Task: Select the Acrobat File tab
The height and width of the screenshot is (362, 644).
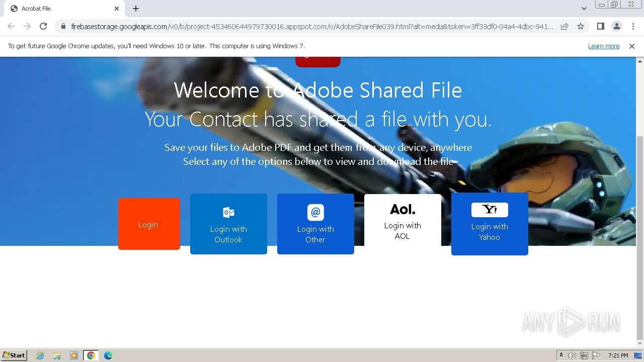Action: pyautogui.click(x=64, y=9)
